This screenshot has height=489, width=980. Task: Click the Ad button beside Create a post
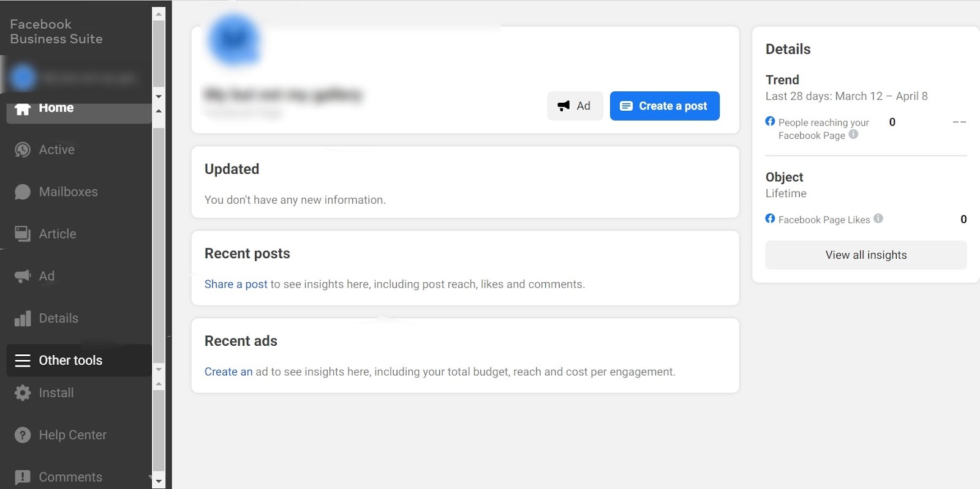click(x=575, y=106)
